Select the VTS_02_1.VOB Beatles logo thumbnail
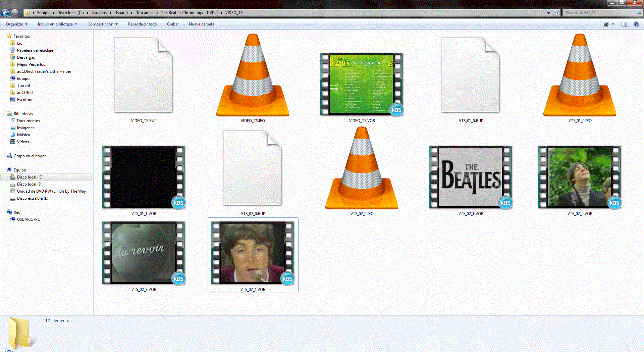The height and width of the screenshot is (352, 644). (471, 177)
